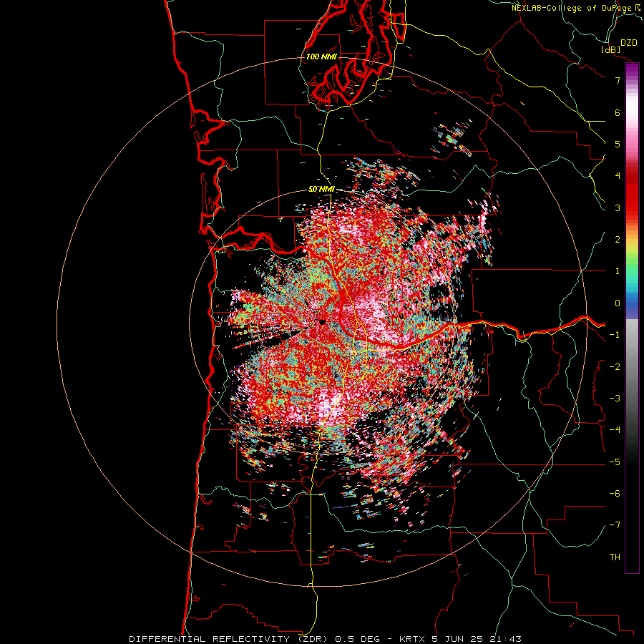Image resolution: width=644 pixels, height=644 pixels.
Task: Click the DIFFERENTIAL REFLECTIVITY (ZDR) caption text
Action: click(230, 639)
